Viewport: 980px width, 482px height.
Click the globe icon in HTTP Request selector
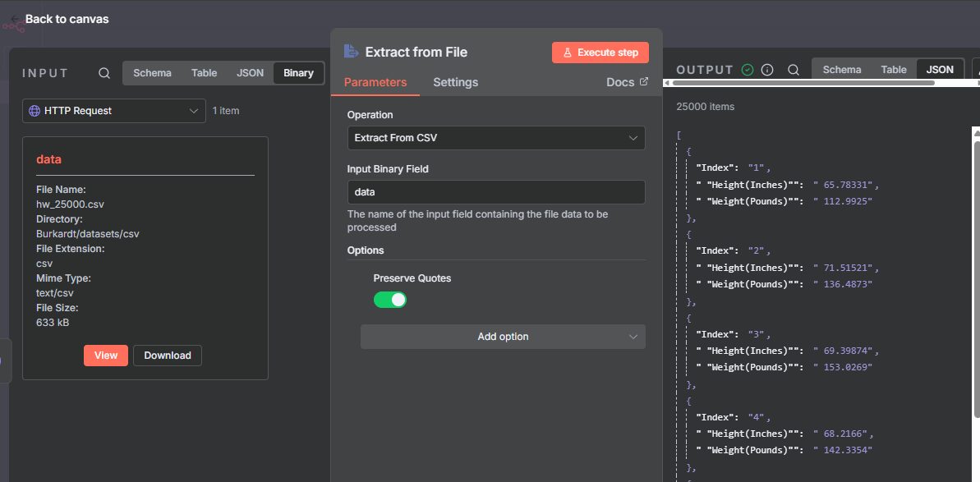(x=35, y=111)
